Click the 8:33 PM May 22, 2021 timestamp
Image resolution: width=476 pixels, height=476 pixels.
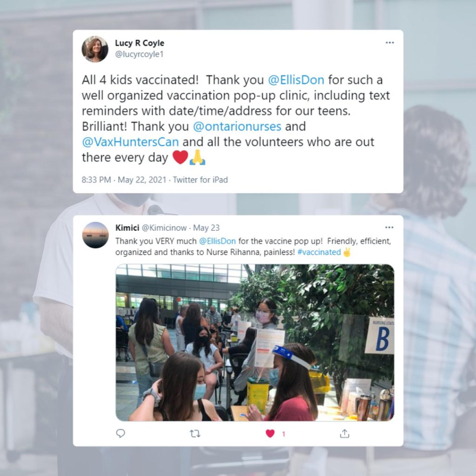(124, 180)
